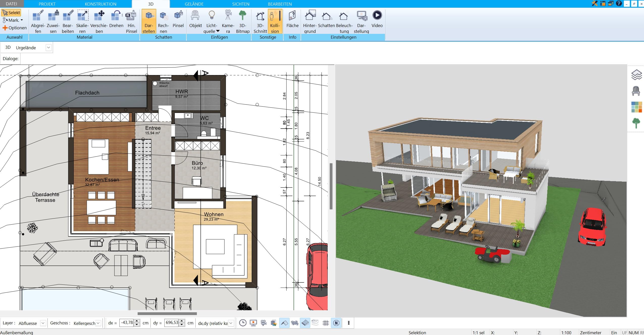The height and width of the screenshot is (335, 644).
Task: Click the floor plan vertical scrollbar
Action: coord(331,186)
